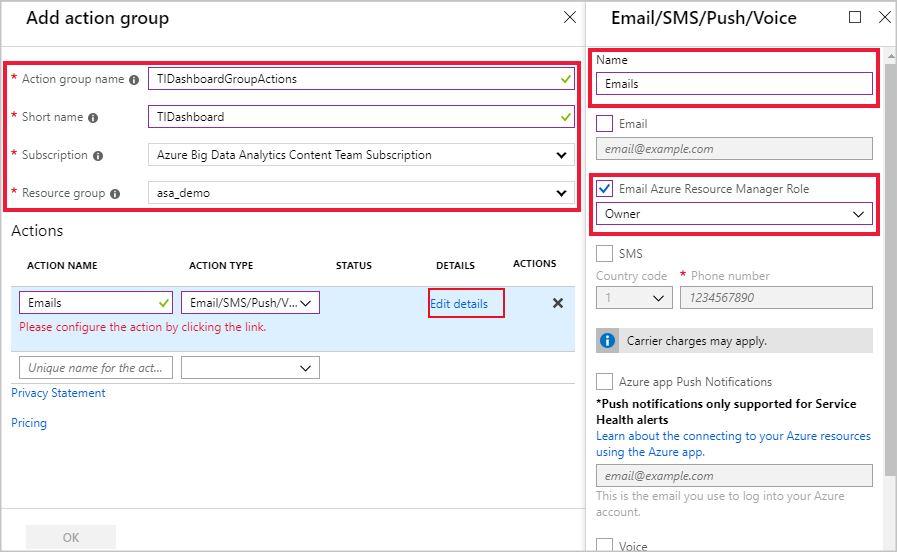Enable the Email checkbox
897x552 pixels.
[604, 124]
